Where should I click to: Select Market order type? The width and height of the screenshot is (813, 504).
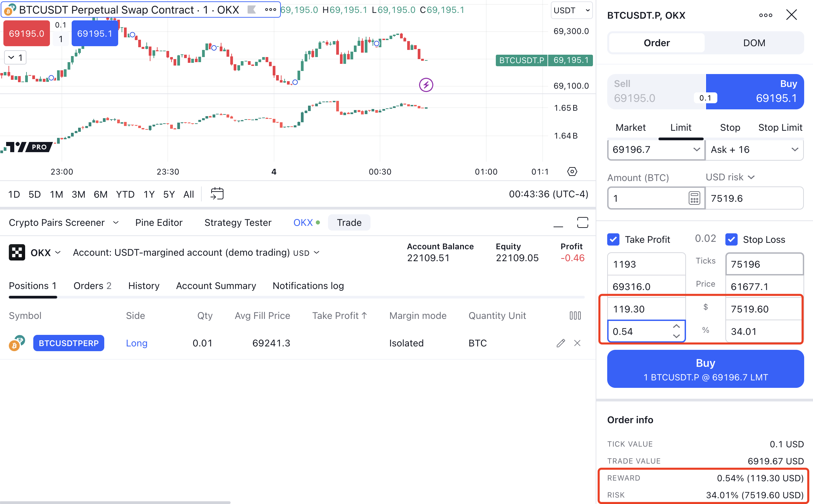click(630, 128)
